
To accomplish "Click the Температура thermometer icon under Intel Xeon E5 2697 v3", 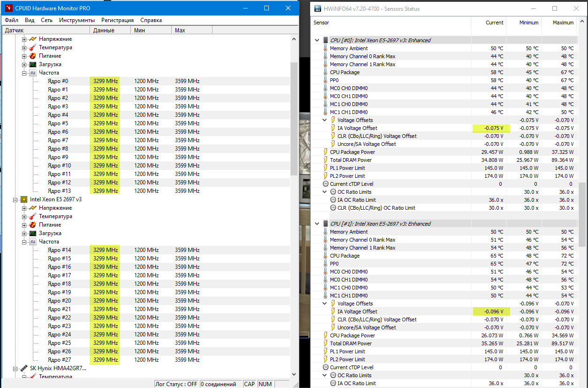I will (x=33, y=216).
